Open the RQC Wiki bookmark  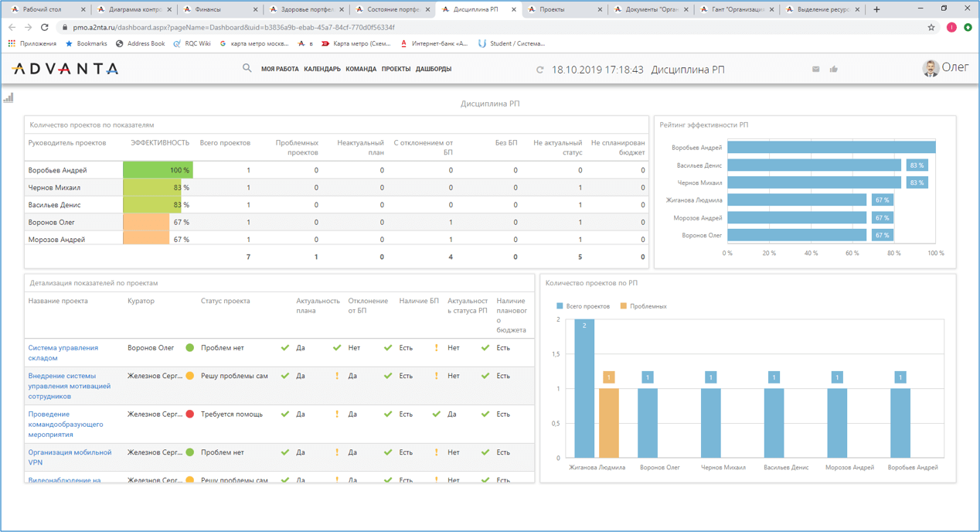192,43
